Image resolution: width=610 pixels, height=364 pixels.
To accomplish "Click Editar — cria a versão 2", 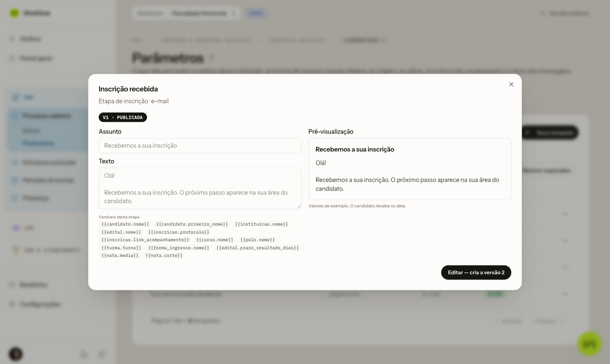I will coord(476,273).
